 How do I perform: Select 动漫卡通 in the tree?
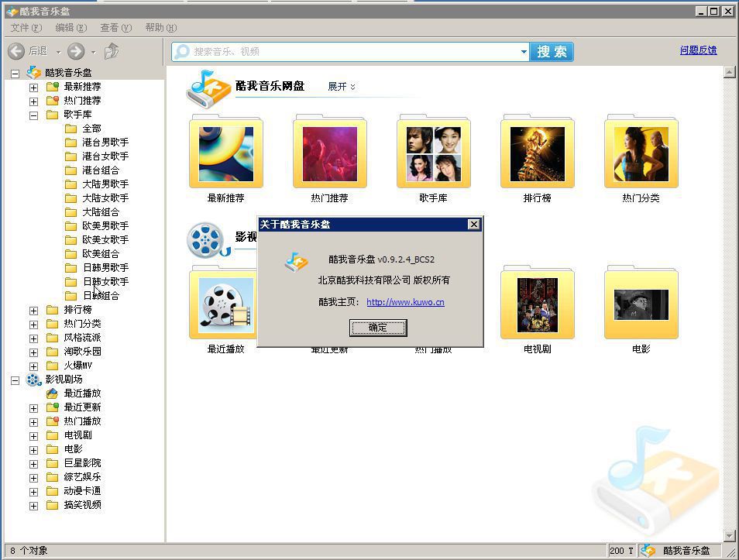(x=82, y=491)
